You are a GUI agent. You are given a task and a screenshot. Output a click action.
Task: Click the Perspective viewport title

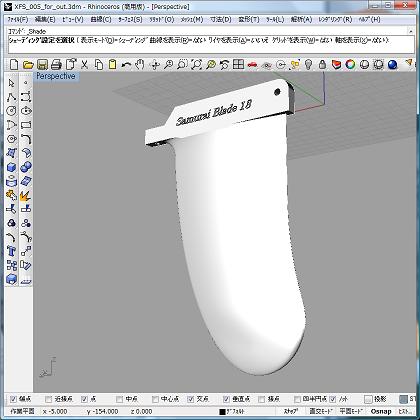pyautogui.click(x=56, y=76)
